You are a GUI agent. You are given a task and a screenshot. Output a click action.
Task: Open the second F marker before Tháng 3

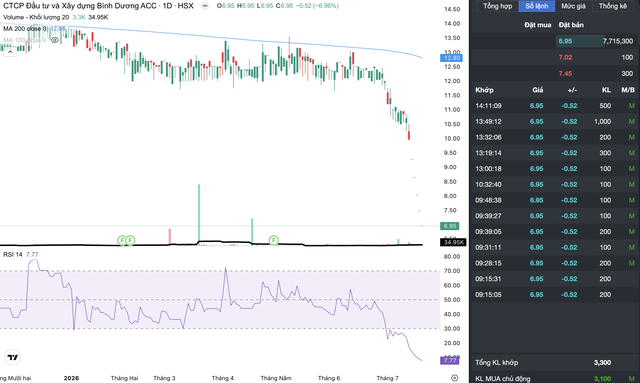click(130, 240)
